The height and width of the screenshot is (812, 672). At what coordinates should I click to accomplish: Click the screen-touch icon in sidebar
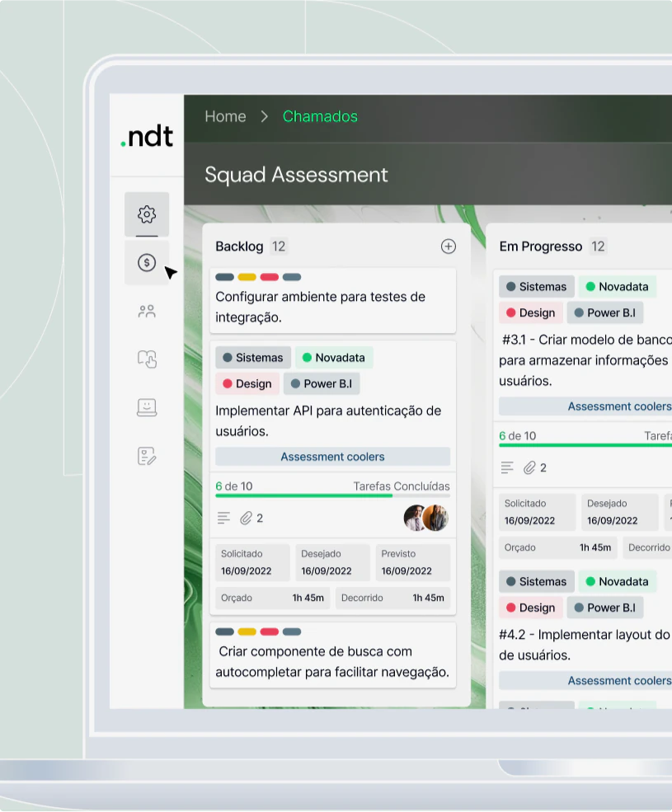point(147,359)
